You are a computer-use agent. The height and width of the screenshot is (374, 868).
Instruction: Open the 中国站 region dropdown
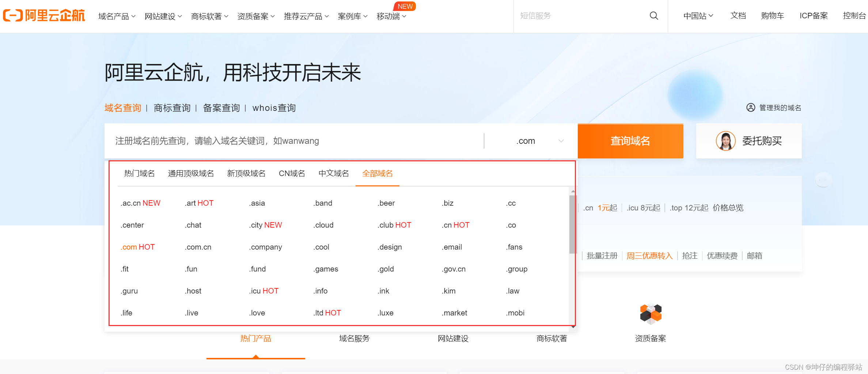coord(698,16)
